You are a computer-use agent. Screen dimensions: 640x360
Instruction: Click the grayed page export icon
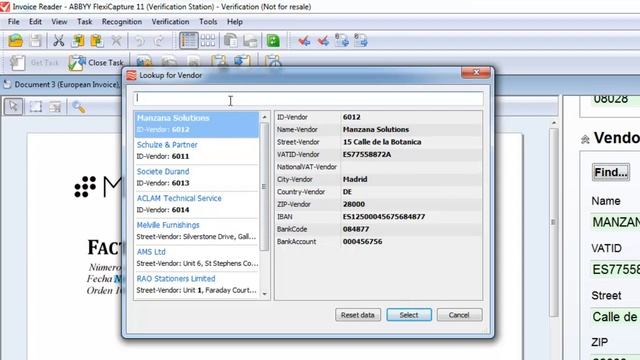pos(250,41)
